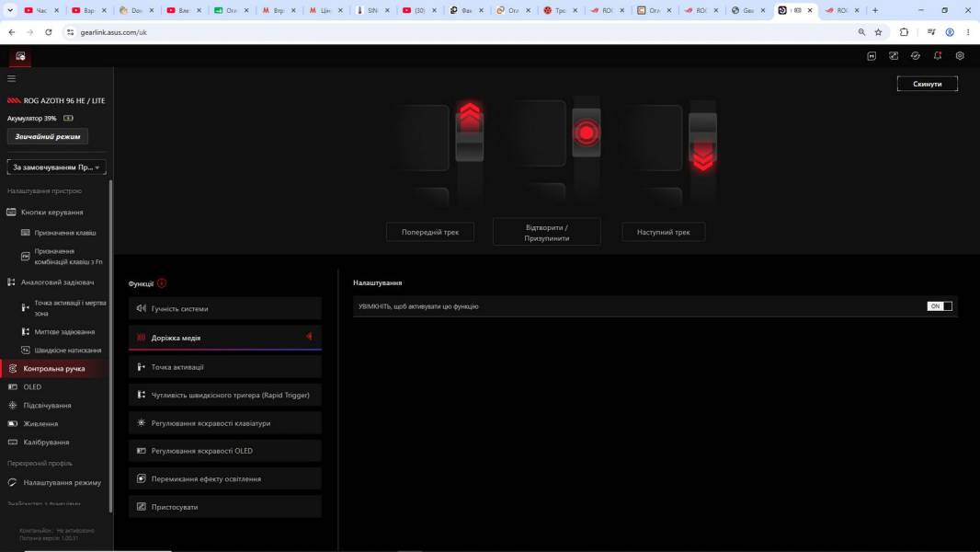
Task: Click Відтворити / Призупинити button
Action: 547,233
